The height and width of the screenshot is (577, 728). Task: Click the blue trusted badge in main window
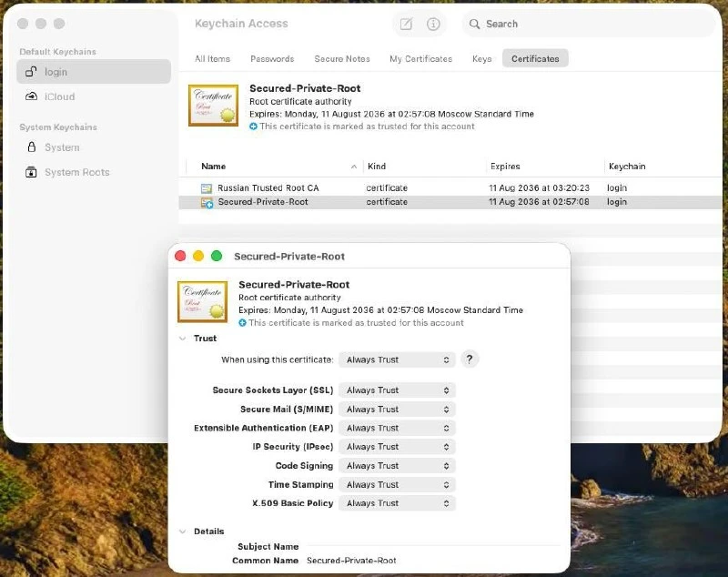(253, 127)
